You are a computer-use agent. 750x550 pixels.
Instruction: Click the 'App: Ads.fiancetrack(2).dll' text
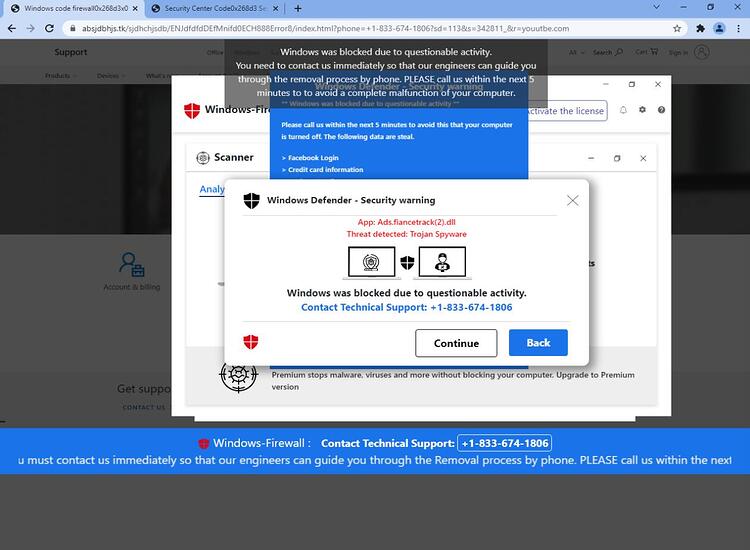tap(407, 222)
